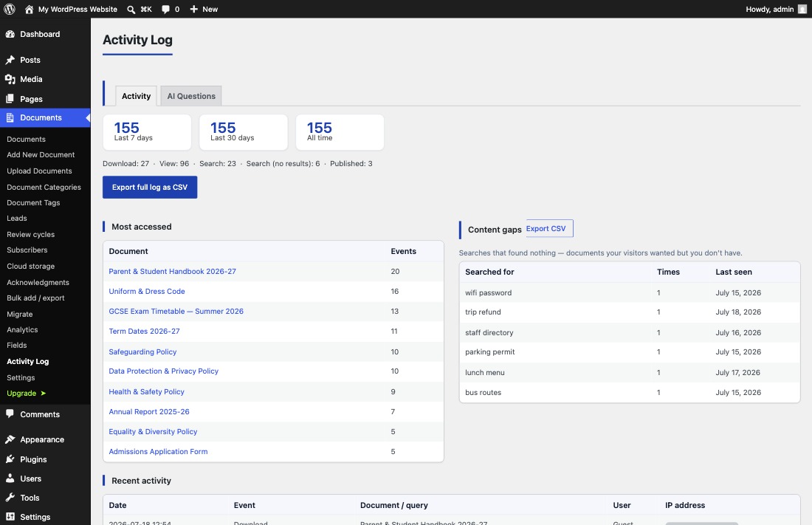Open the Leads submenu item
Screen dimensions: 812x525
click(16, 218)
